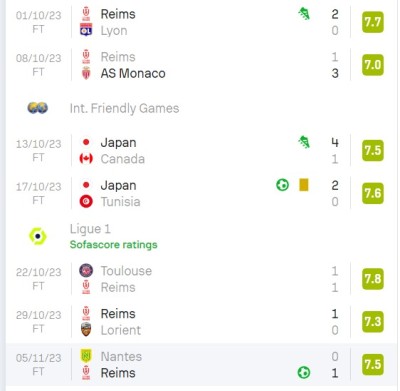
Task: Click the Toulouse club crest
Action: [x=86, y=271]
